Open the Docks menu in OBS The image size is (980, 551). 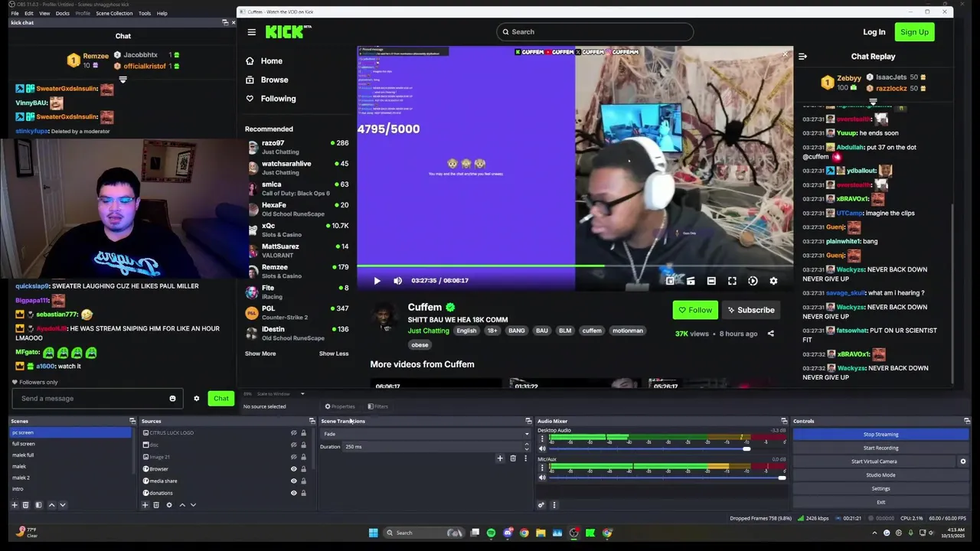click(63, 13)
